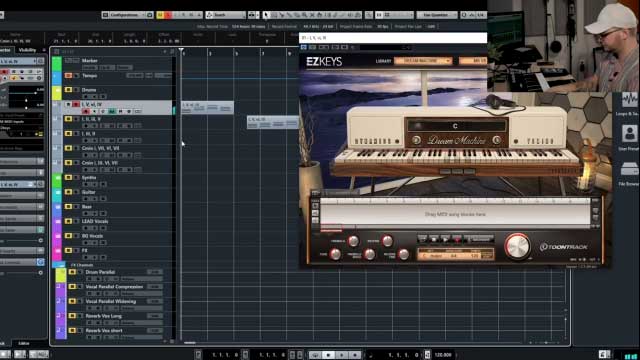Click the edit instrument icon in the Inspector header

[40, 61]
